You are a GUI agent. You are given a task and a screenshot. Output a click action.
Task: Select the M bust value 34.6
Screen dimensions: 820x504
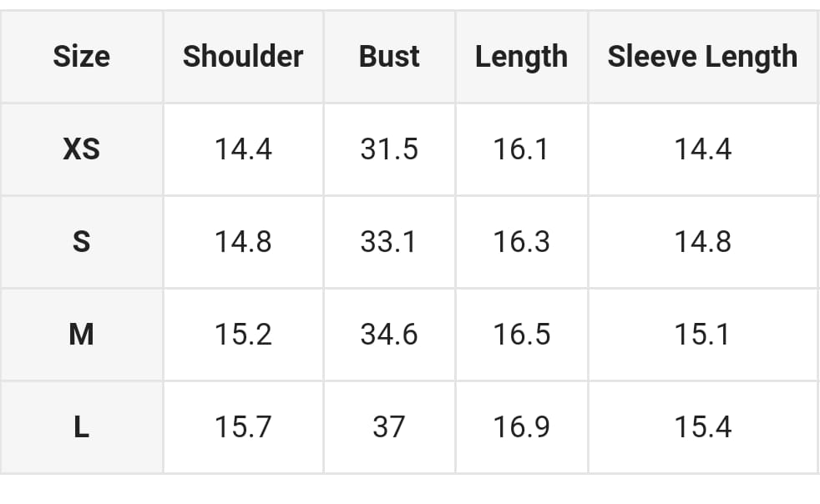pyautogui.click(x=389, y=335)
